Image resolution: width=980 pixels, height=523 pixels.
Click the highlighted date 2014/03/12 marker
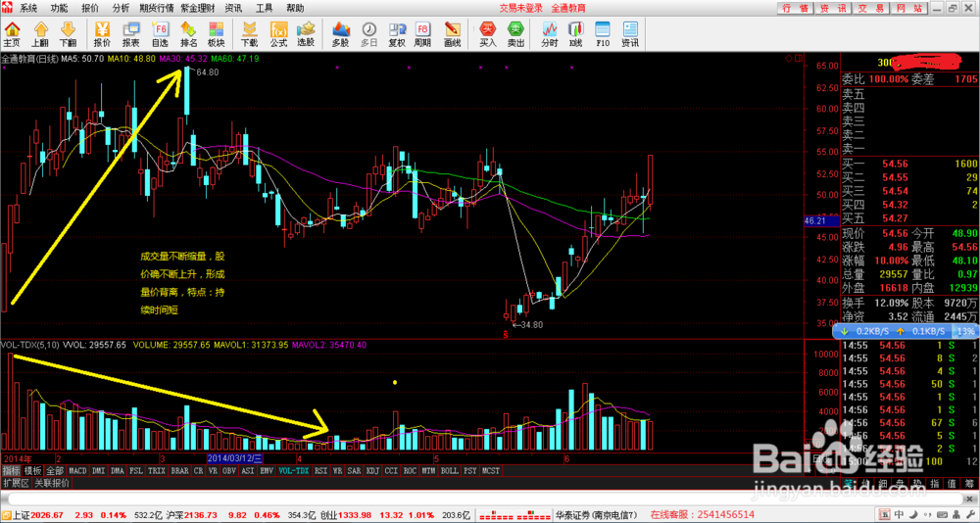click(235, 458)
